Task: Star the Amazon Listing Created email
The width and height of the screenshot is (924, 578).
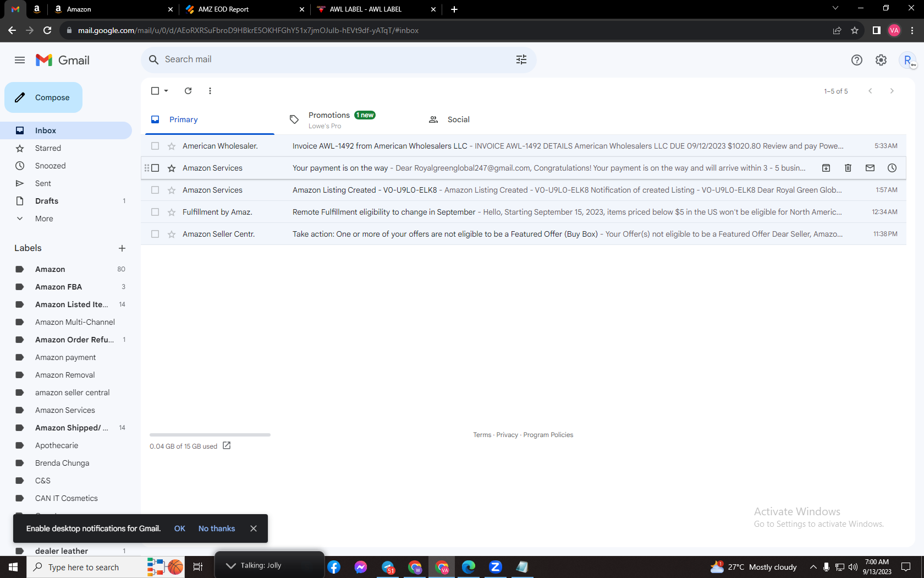Action: pos(172,190)
